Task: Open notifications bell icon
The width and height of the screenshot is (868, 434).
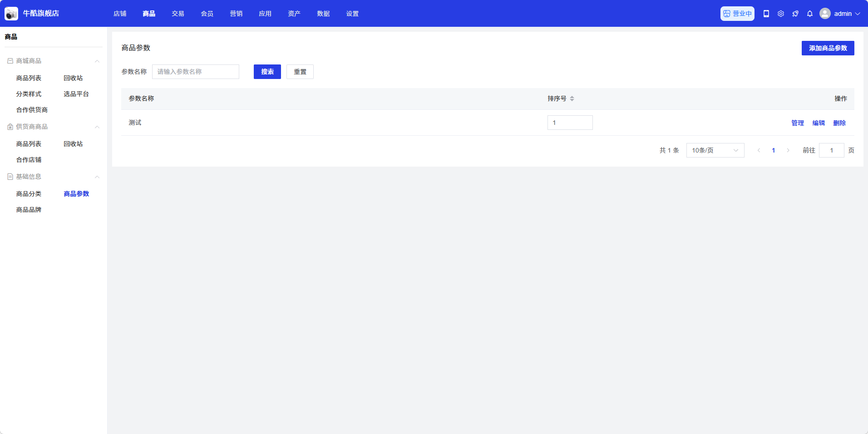Action: (x=810, y=14)
